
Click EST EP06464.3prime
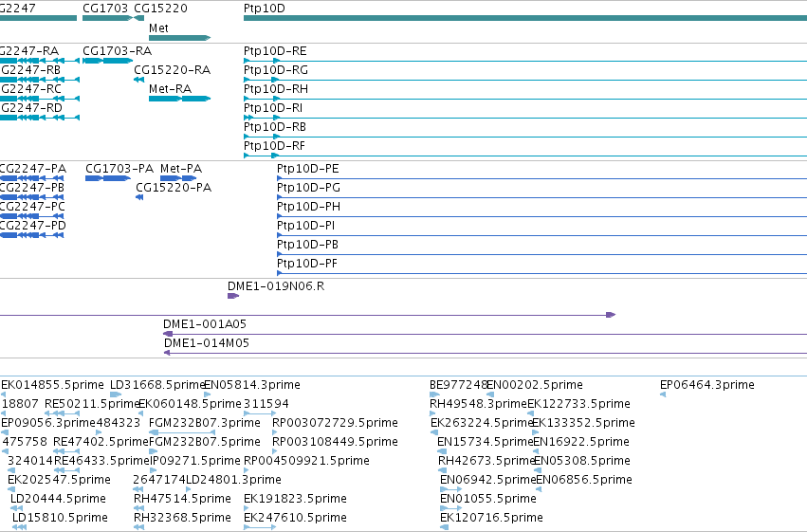(707, 385)
